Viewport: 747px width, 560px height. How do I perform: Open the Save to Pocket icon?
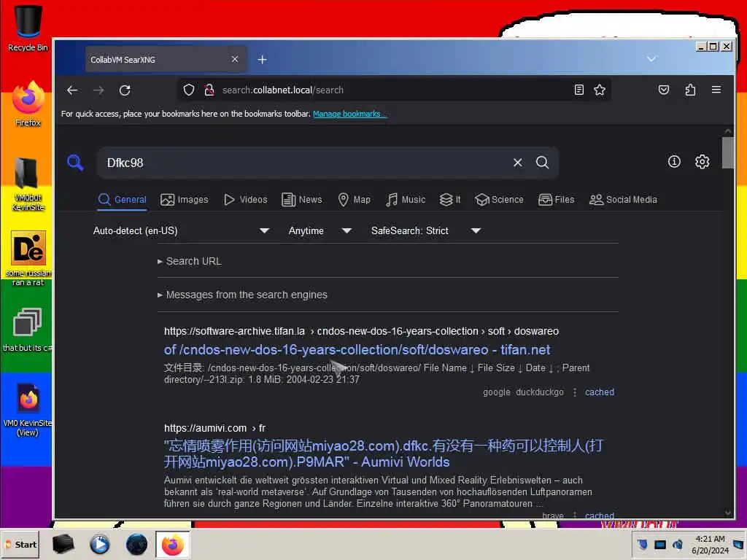[664, 90]
